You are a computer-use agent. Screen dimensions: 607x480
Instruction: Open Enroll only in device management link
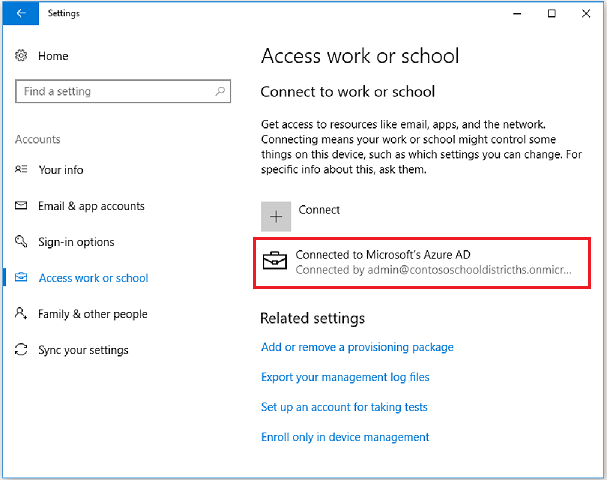click(345, 437)
